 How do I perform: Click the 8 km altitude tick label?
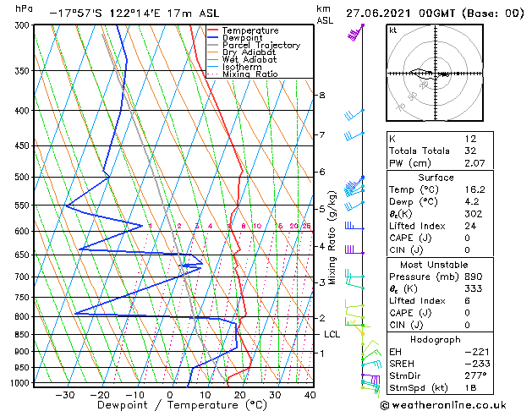point(322,96)
